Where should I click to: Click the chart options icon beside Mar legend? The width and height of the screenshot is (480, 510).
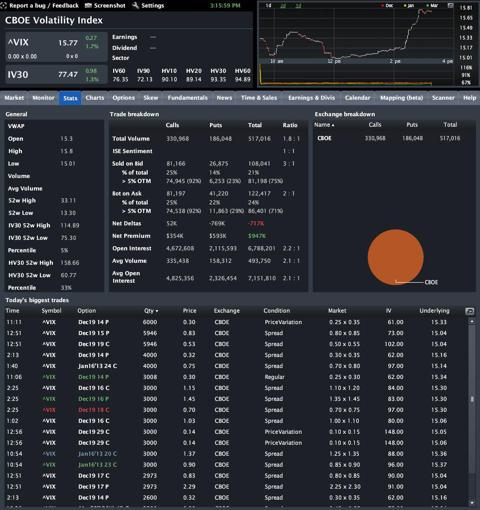coord(450,5)
